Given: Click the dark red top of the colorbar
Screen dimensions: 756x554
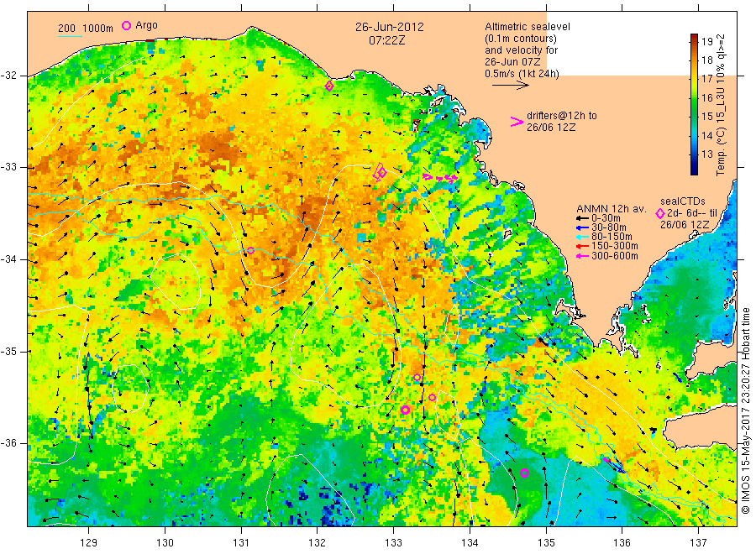Looking at the screenshot, I should pyautogui.click(x=695, y=37).
